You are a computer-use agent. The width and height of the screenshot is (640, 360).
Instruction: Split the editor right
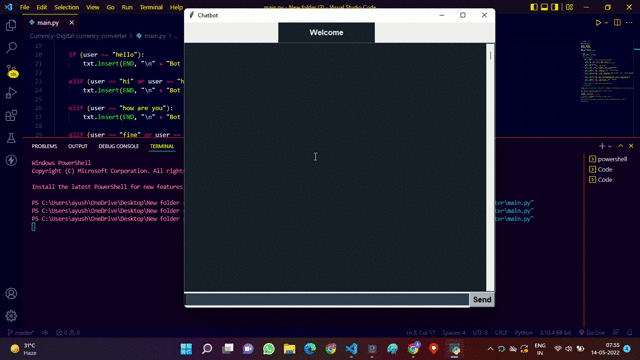(x=617, y=23)
